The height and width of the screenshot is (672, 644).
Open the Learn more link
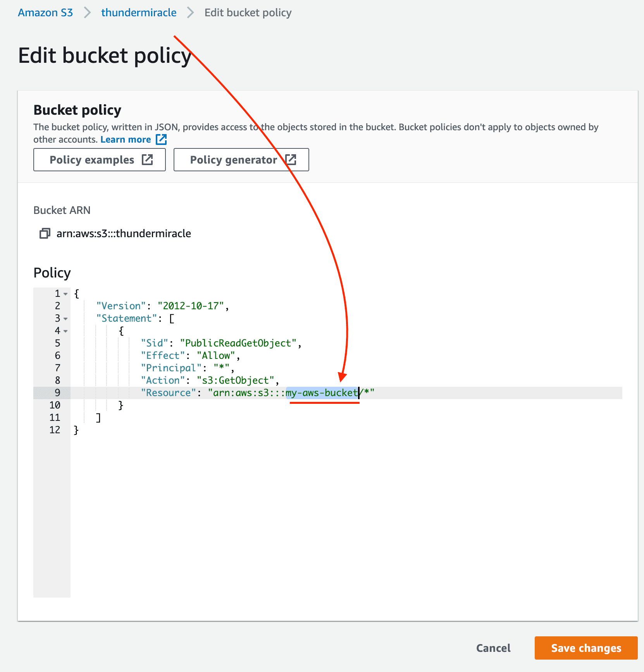click(125, 139)
